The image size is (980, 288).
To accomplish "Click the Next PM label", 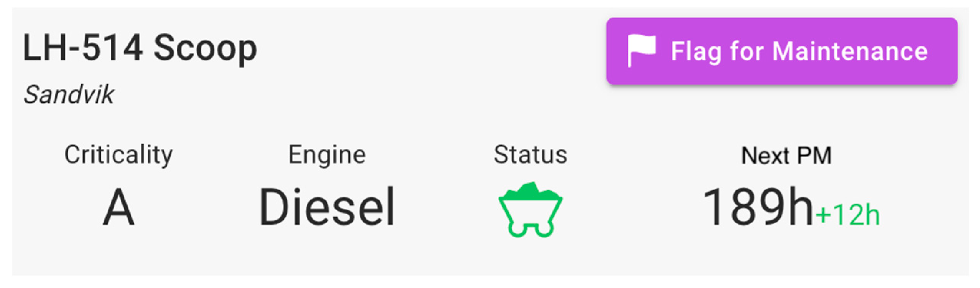I will (x=786, y=156).
